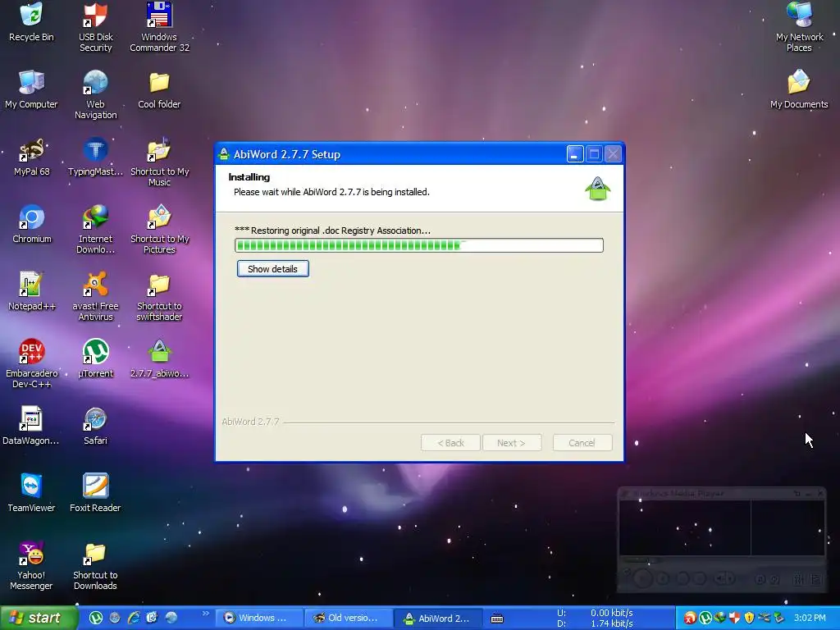Click the 3:02 PM taskbar clock
The image size is (840, 630).
tap(810, 618)
